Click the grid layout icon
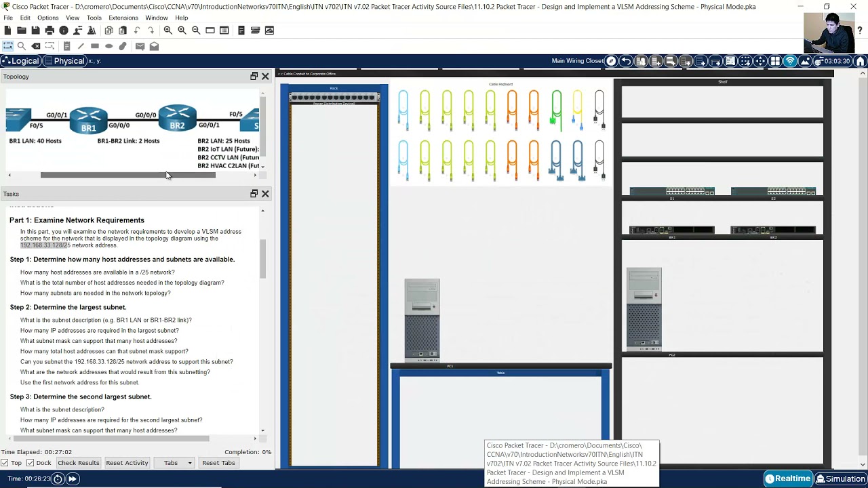The height and width of the screenshot is (488, 868). pyautogui.click(x=775, y=61)
